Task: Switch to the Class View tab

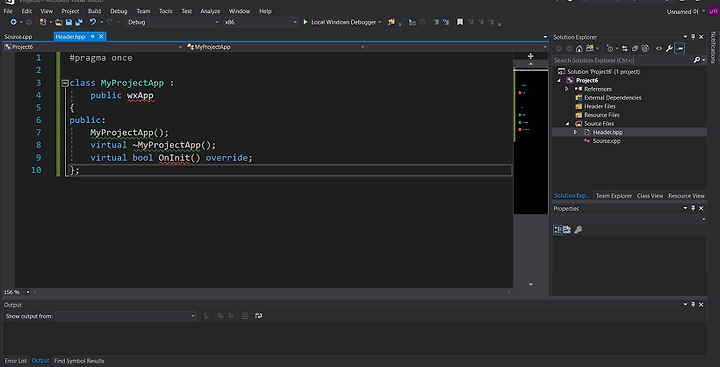Action: 650,196
